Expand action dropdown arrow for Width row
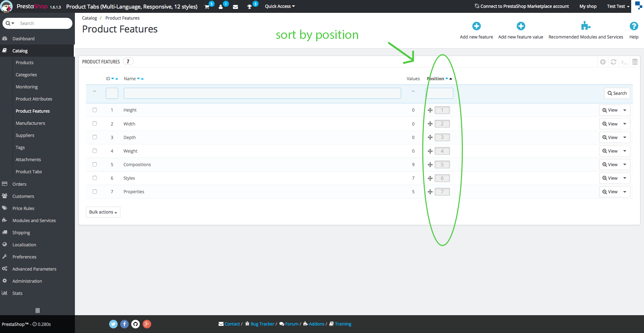Viewport: 644px width, 333px height. 625,124
